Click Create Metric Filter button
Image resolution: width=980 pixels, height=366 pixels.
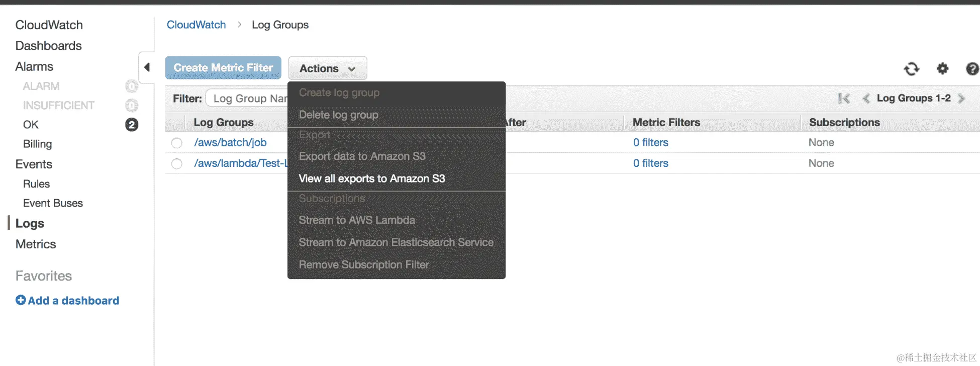pos(223,68)
